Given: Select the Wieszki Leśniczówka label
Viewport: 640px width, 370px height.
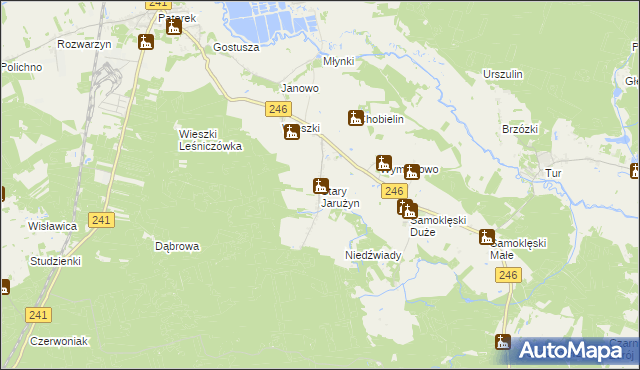Looking at the screenshot, I should pyautogui.click(x=210, y=140).
